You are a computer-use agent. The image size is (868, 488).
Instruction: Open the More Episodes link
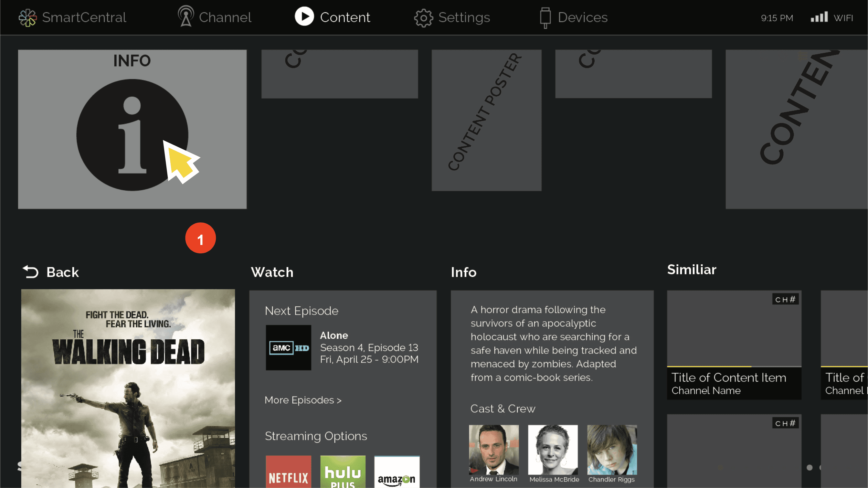pyautogui.click(x=303, y=400)
